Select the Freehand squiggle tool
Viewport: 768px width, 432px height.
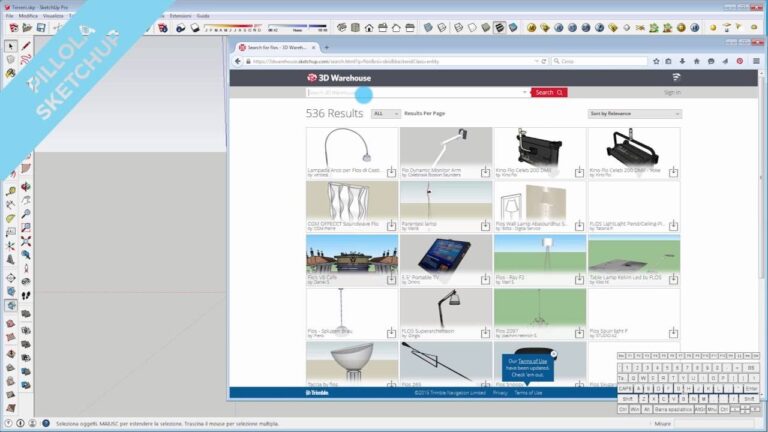(x=26, y=60)
